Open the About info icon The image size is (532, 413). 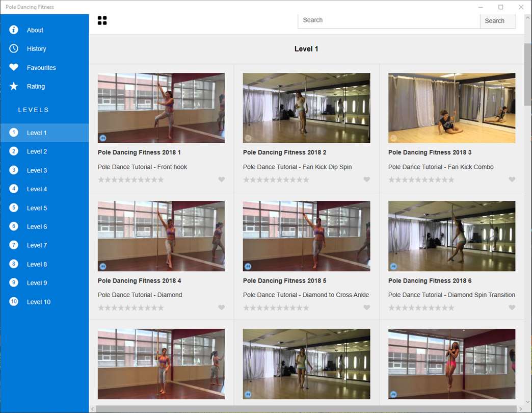[x=14, y=30]
